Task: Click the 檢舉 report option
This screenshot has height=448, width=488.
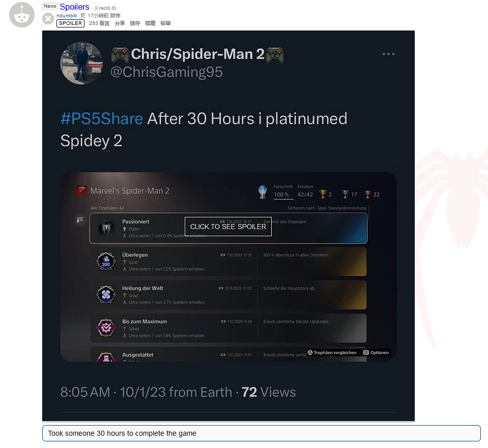Action: (x=165, y=23)
